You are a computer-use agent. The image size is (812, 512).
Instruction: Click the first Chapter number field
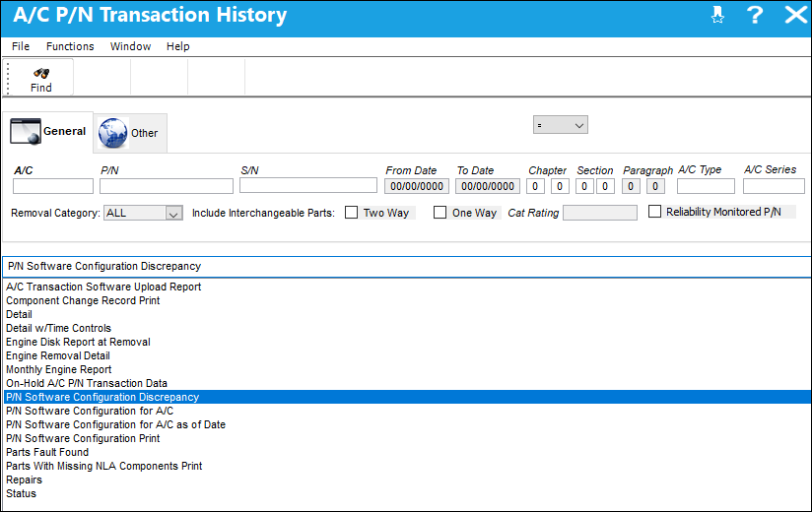535,186
